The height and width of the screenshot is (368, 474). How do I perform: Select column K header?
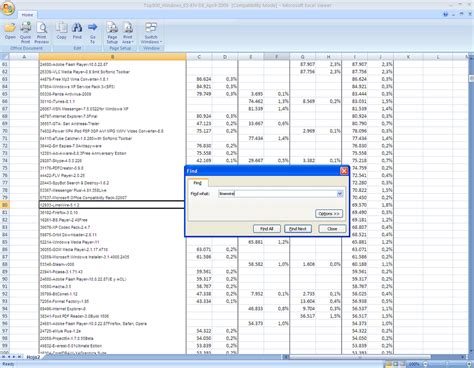click(408, 57)
